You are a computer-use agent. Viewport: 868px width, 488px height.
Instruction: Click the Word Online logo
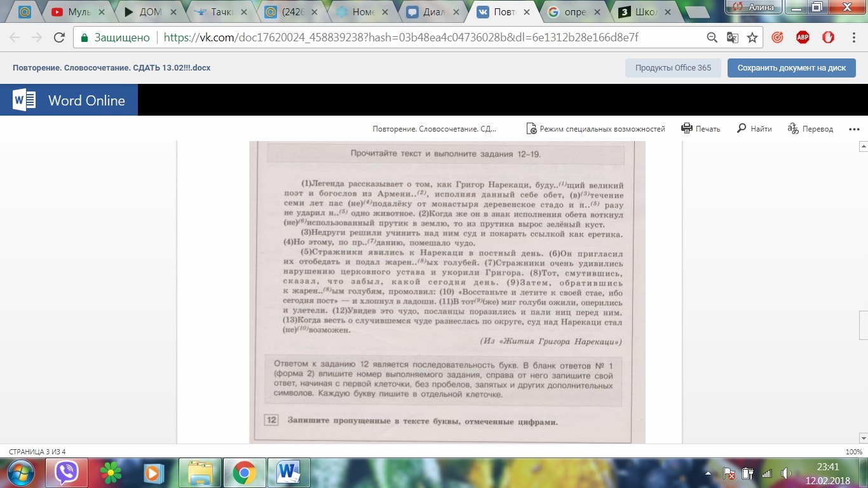coord(69,100)
